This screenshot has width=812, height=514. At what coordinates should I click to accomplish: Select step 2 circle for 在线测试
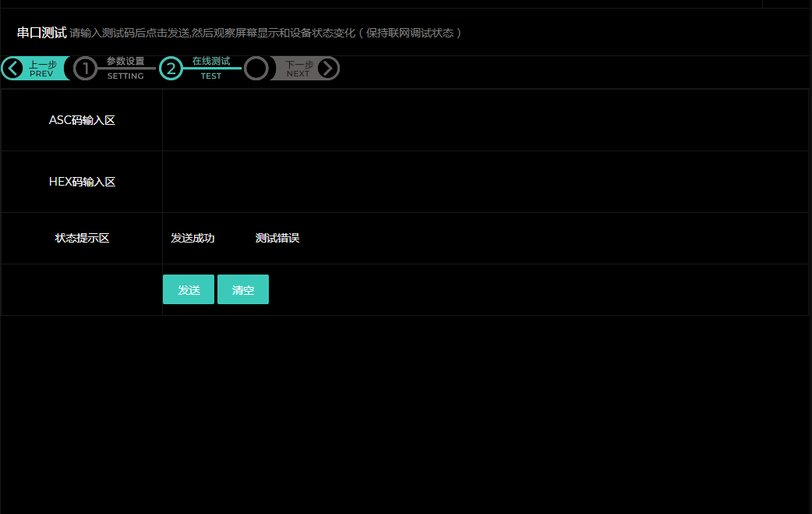point(171,69)
